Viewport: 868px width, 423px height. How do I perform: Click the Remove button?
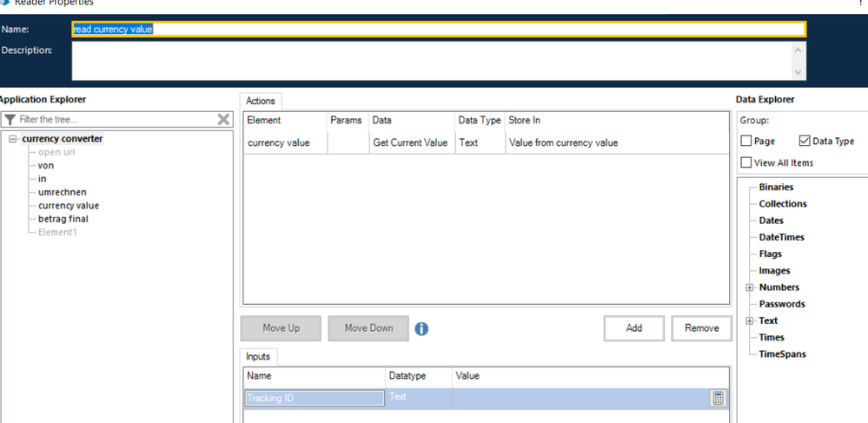click(x=701, y=328)
